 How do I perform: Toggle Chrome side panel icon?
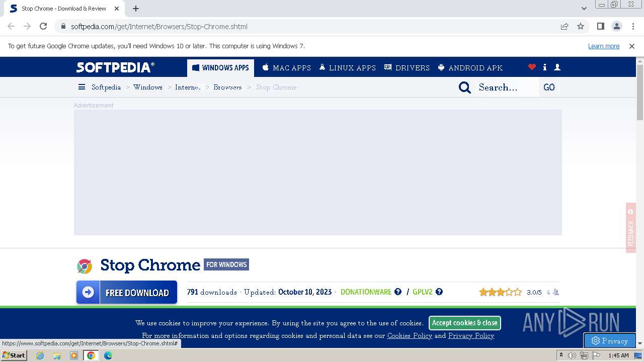[x=600, y=26]
